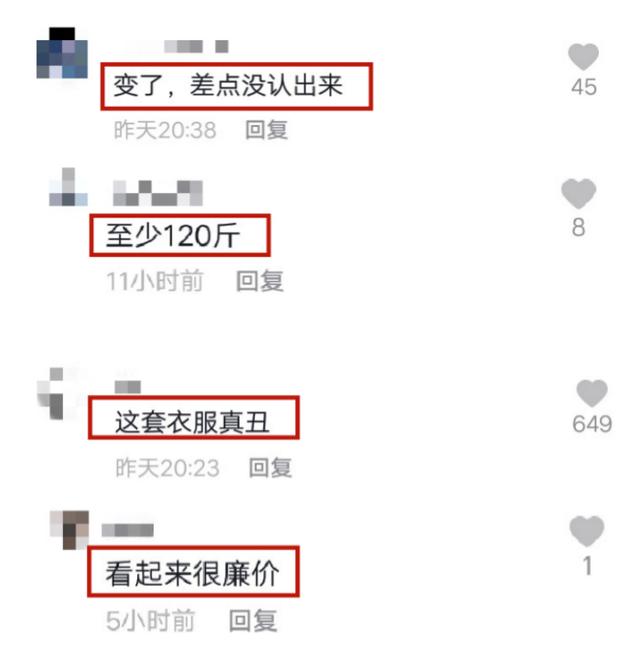Like the comment with 45 likes
640x660 pixels.
point(583,57)
